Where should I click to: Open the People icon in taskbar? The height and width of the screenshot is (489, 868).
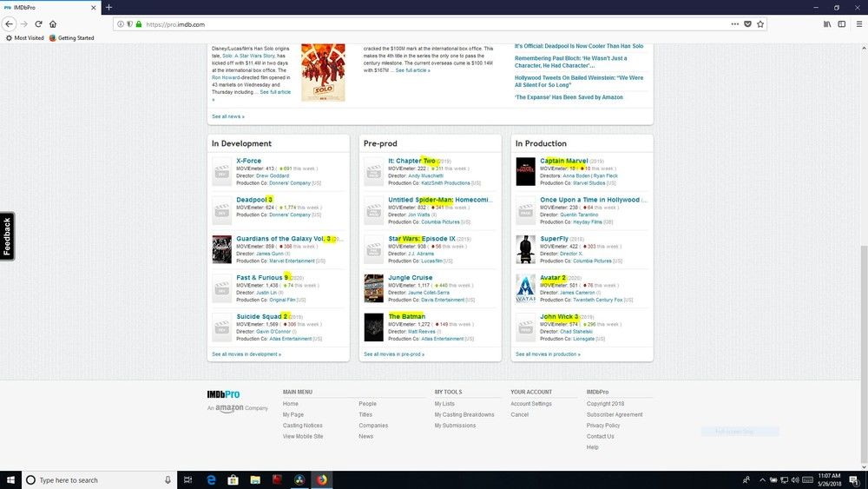pos(746,479)
